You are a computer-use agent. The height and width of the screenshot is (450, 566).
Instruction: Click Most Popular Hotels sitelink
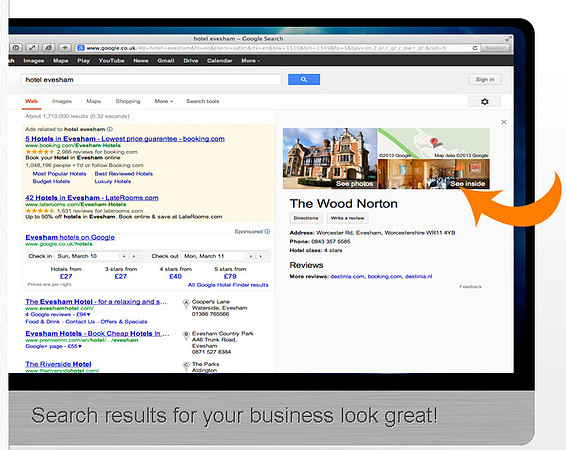59,174
